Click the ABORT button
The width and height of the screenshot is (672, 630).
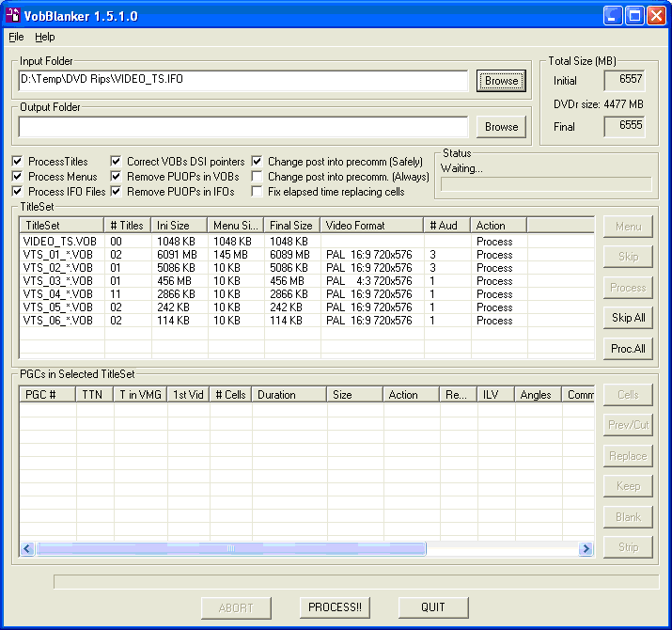(236, 608)
